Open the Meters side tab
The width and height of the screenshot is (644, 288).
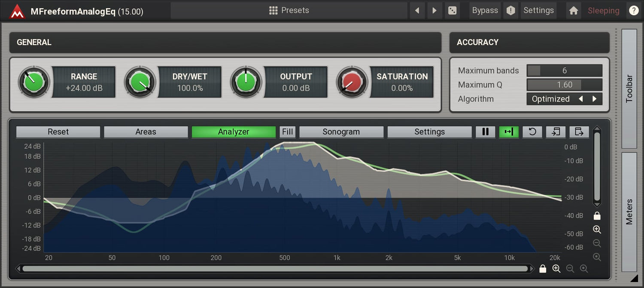tap(629, 211)
